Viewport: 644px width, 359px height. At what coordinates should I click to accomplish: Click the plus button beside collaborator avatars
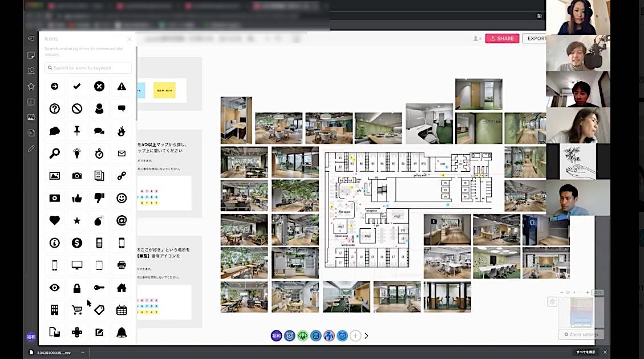[x=355, y=336]
